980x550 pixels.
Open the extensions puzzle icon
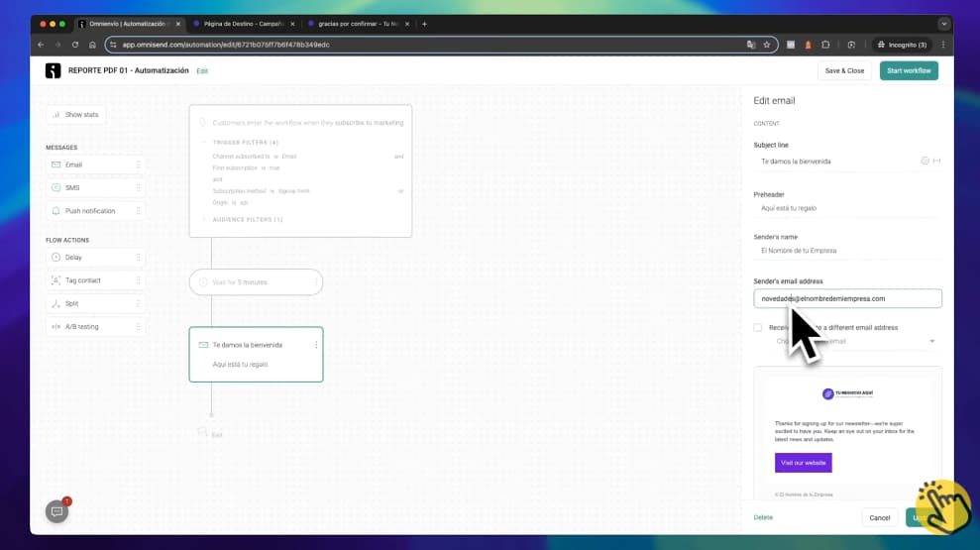pos(825,45)
